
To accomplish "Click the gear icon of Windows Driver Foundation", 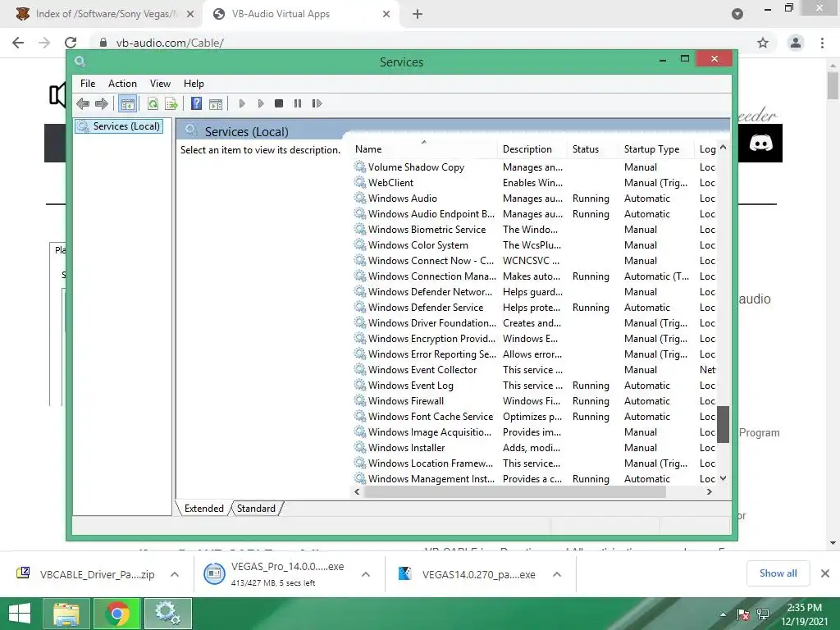I will (x=360, y=322).
